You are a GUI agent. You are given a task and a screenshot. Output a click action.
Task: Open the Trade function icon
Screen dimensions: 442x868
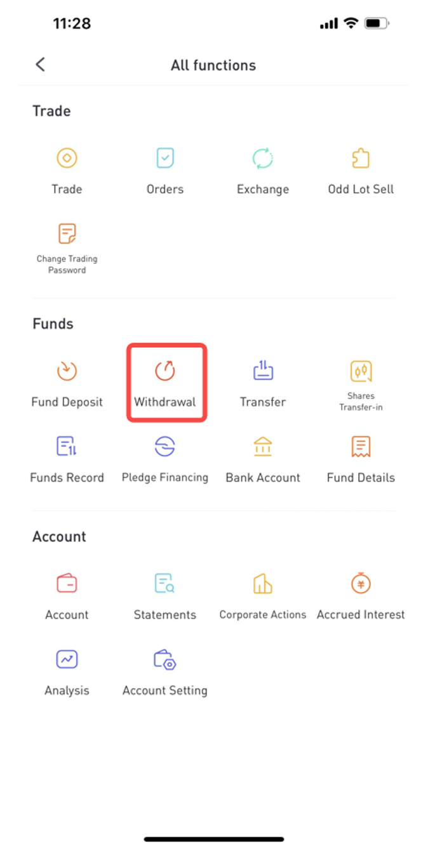(67, 158)
